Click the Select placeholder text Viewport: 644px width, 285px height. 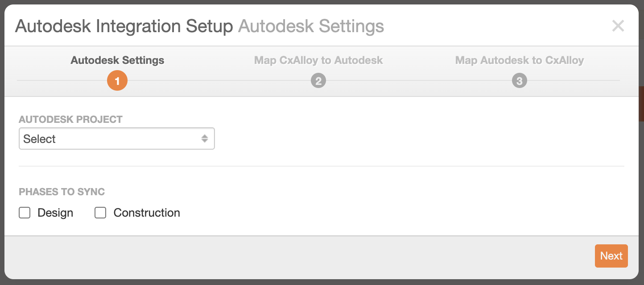pos(40,139)
